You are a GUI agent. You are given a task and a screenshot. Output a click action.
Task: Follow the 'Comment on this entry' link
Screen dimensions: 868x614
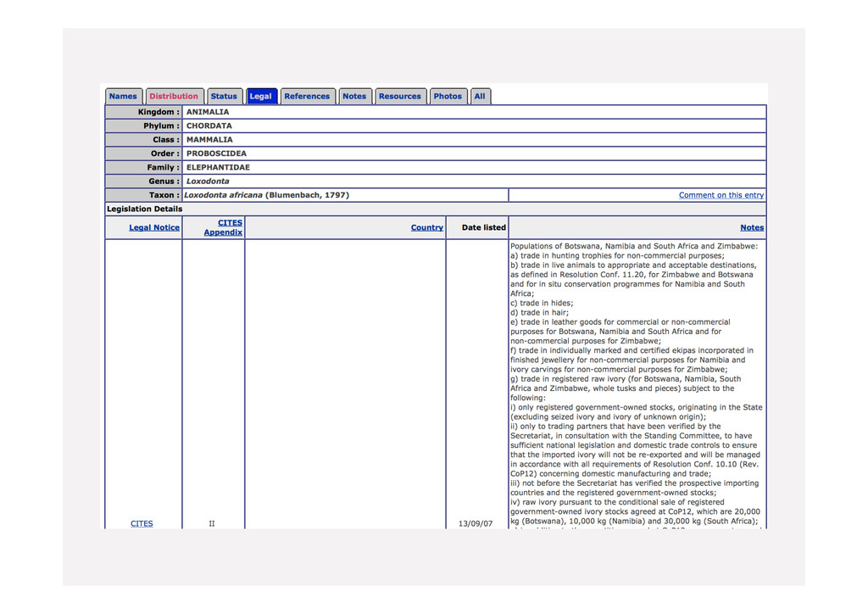[721, 195]
